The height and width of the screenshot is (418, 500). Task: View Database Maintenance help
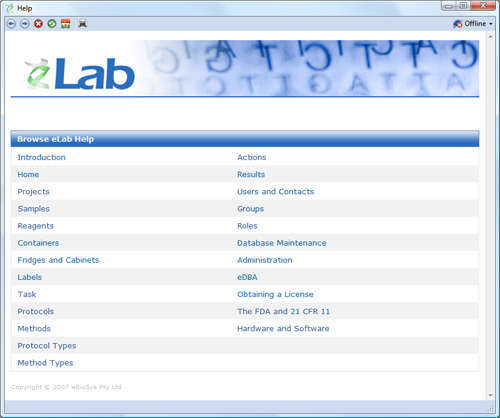tap(281, 243)
